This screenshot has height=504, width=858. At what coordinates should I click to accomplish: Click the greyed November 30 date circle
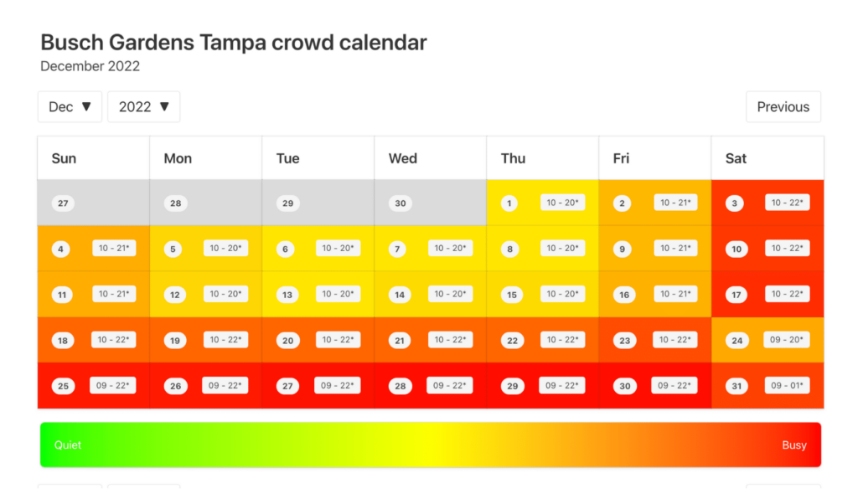pyautogui.click(x=400, y=203)
